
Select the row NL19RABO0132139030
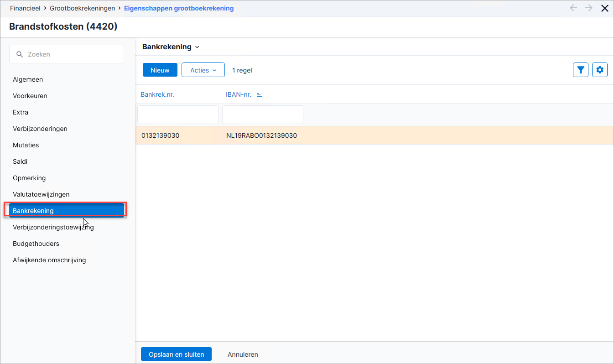tap(375, 135)
